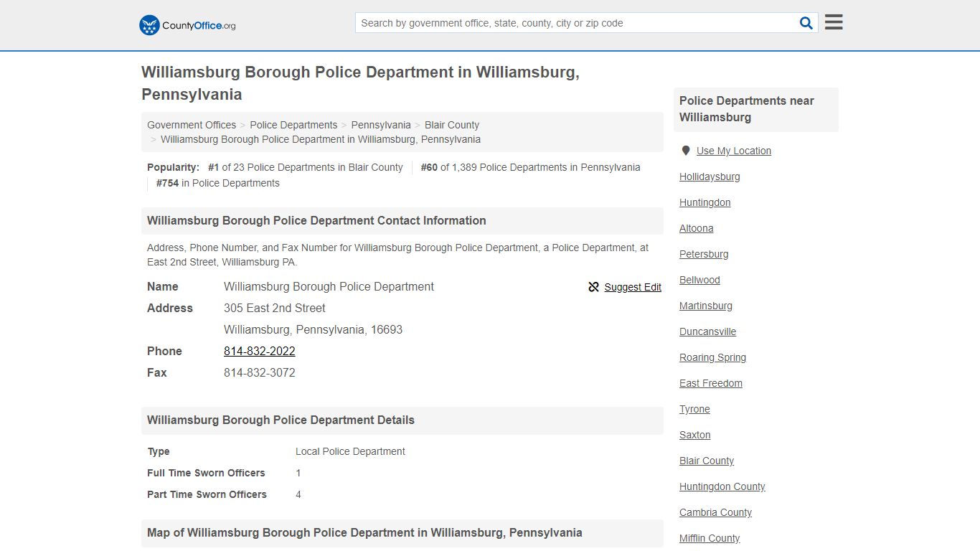980x551 pixels.
Task: Select the Part Time Sworn Officers label
Action: point(207,494)
